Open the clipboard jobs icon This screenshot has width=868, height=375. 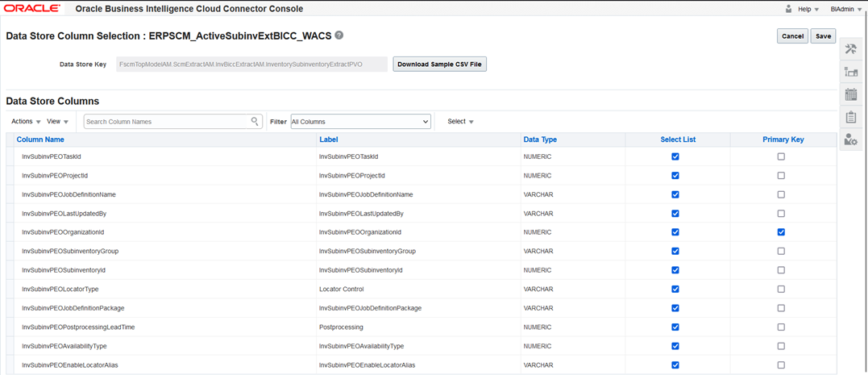pos(851,118)
